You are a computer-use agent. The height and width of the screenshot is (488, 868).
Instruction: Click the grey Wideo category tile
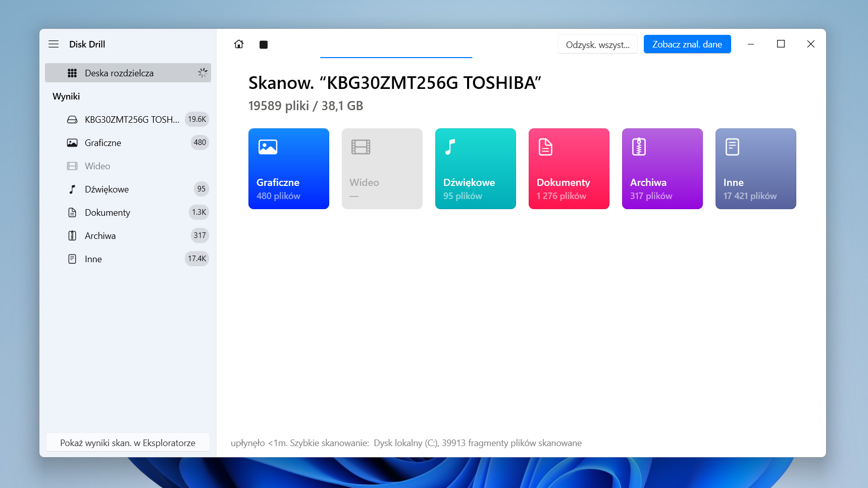pos(382,169)
